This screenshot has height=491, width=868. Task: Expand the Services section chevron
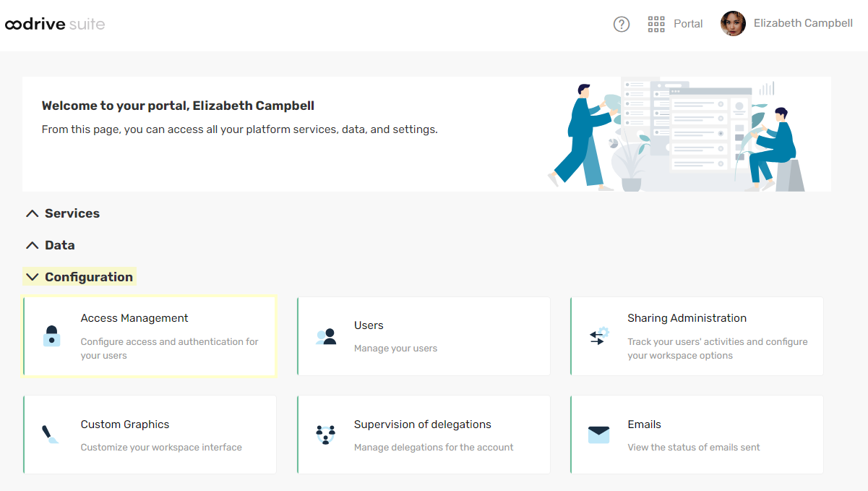click(x=32, y=213)
